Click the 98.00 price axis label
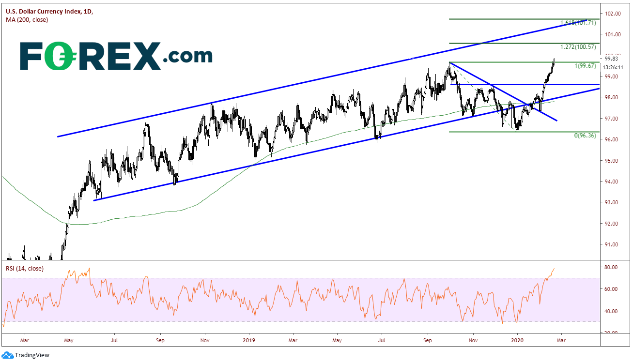Screen dimensions: 633x364 612,97
